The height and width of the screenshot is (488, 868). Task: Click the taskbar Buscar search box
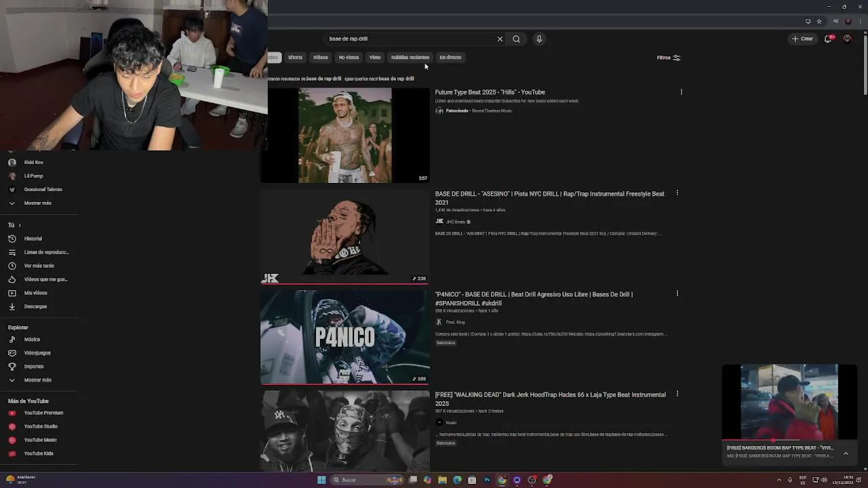(368, 480)
